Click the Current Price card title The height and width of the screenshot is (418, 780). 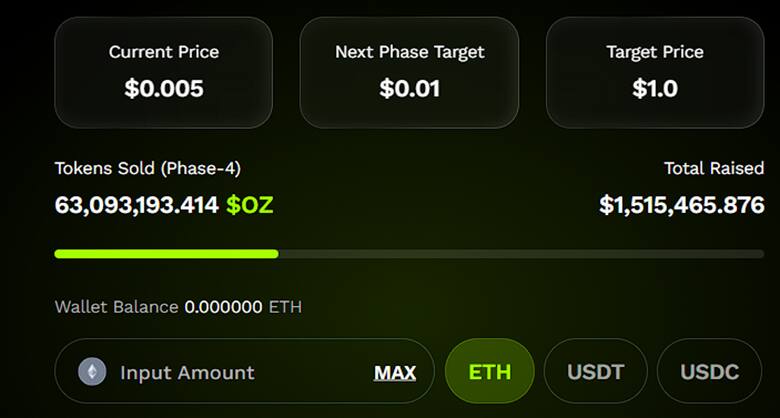pyautogui.click(x=164, y=52)
